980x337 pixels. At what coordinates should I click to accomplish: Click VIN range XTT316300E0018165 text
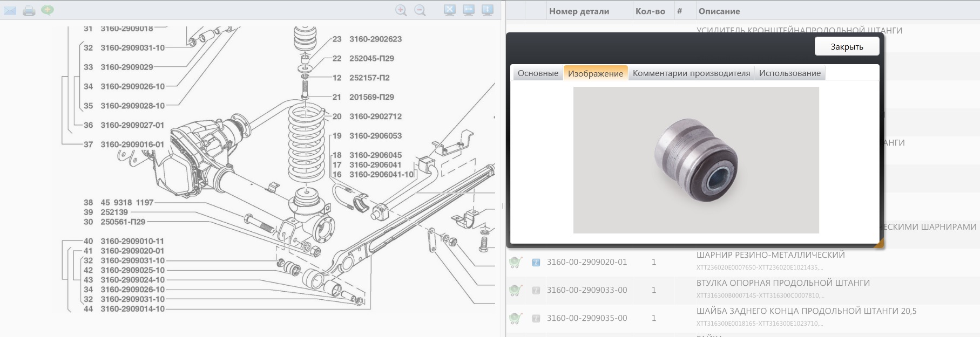(x=760, y=324)
